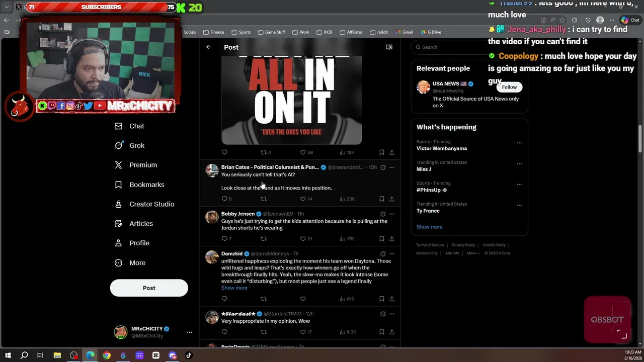The width and height of the screenshot is (644, 362).
Task: Open TikTok from the taskbar
Action: pyautogui.click(x=189, y=355)
